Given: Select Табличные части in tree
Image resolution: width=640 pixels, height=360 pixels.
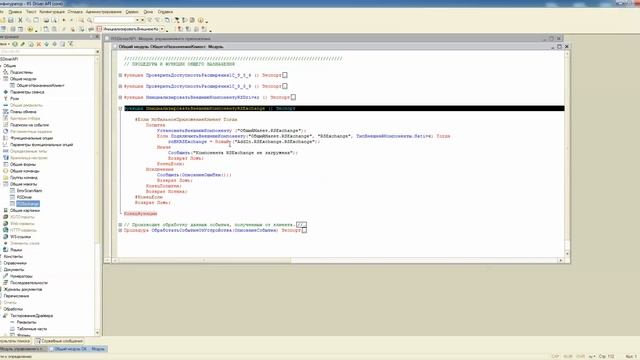Looking at the screenshot, I should tap(32, 329).
